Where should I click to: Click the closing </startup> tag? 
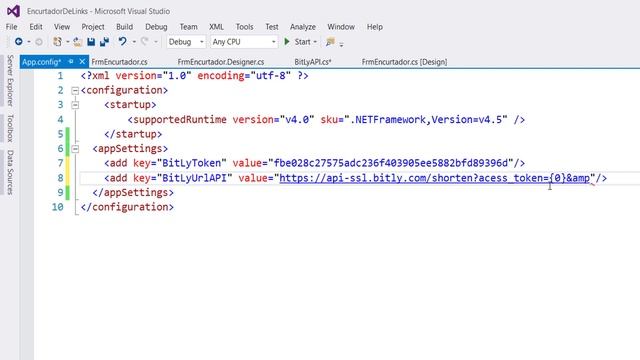(133, 134)
